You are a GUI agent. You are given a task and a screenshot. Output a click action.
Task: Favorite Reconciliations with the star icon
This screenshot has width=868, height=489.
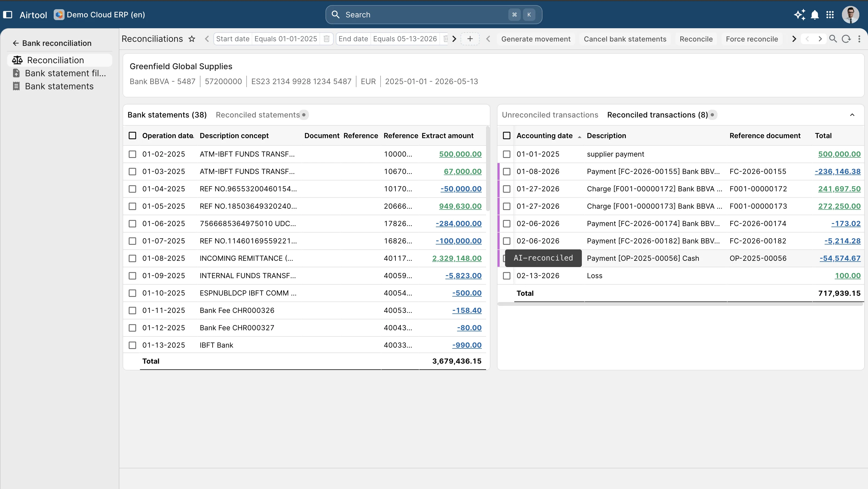[x=192, y=39]
